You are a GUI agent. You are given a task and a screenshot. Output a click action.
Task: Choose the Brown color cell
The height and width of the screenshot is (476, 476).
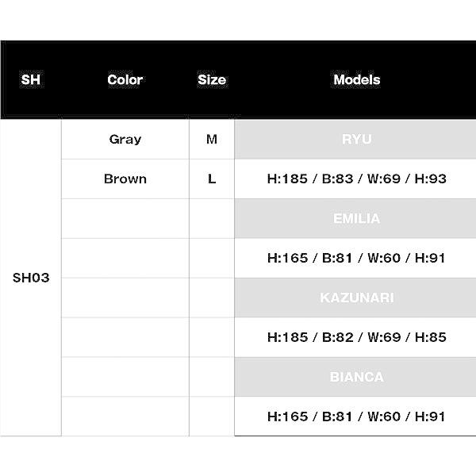coord(125,179)
